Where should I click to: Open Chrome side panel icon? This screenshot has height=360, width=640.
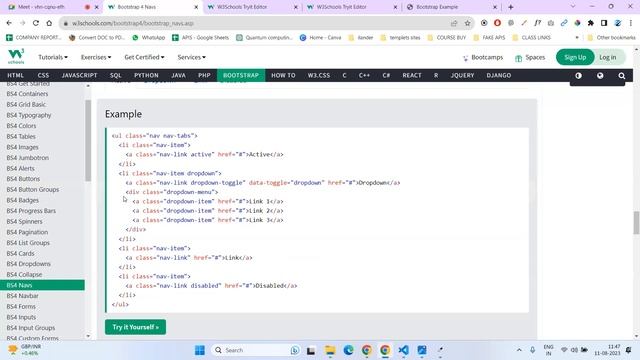[x=604, y=23]
